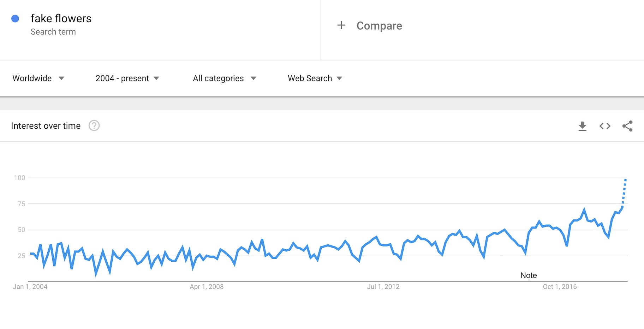Screen dimensions: 644x329
Task: Download the interest over time data
Action: [582, 126]
